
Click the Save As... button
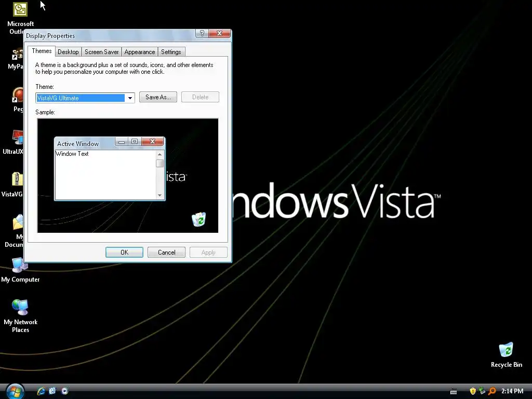[158, 97]
